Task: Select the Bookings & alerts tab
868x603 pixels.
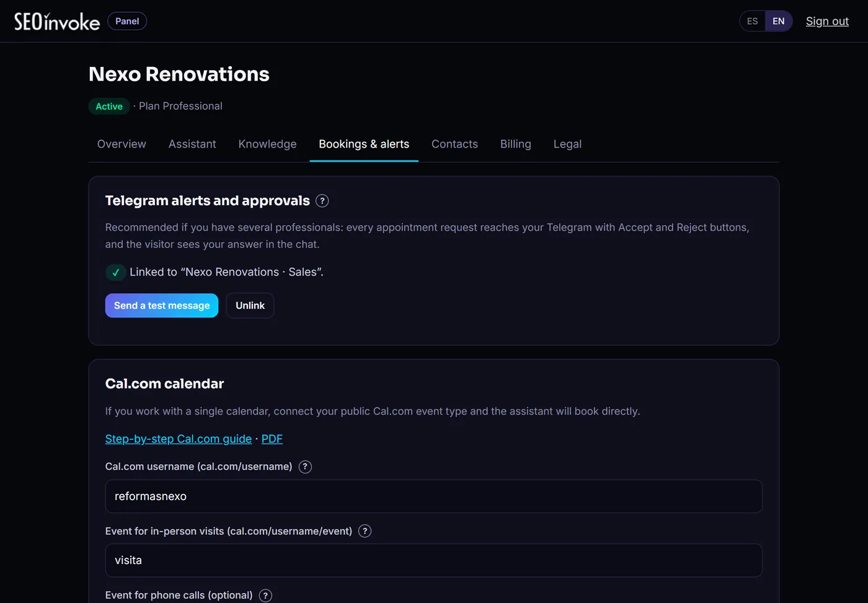Action: [x=364, y=144]
